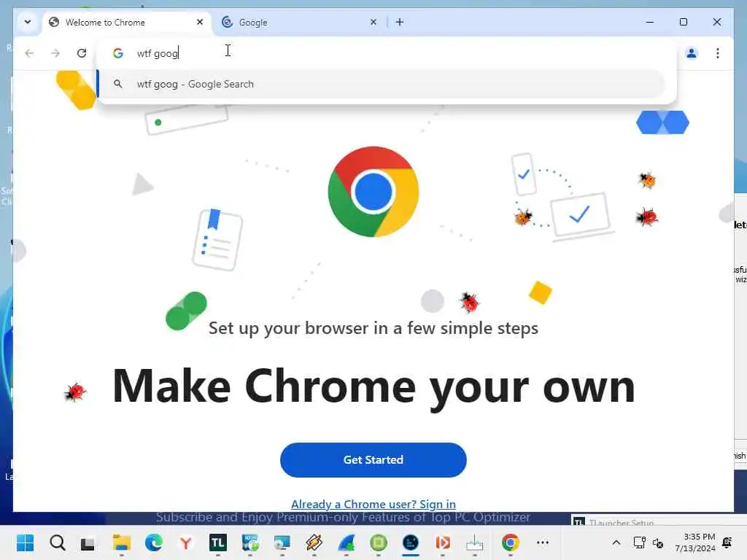Close the Welcome to Chrome tab
Image resolution: width=747 pixels, height=560 pixels.
coord(200,22)
